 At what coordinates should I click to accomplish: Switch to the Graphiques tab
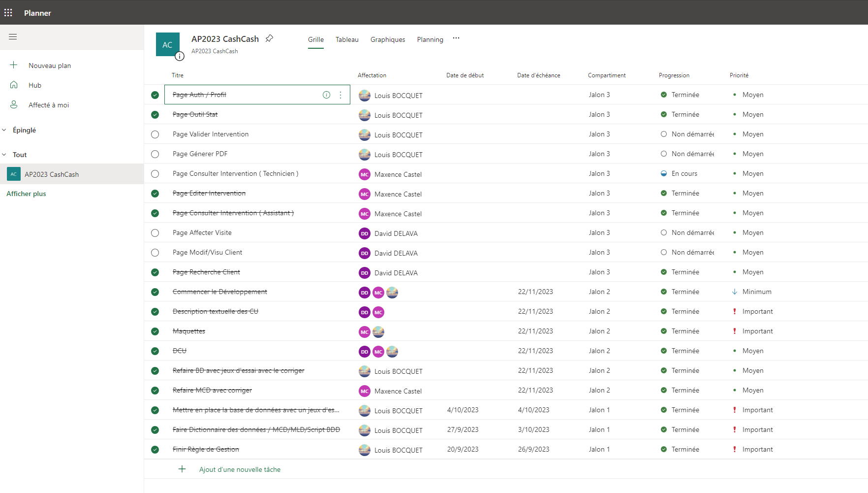[x=388, y=39]
